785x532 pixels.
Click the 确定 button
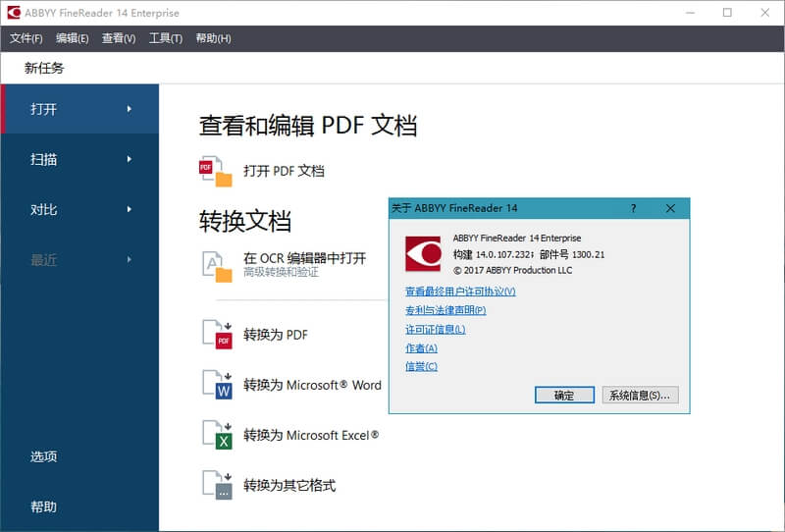564,395
